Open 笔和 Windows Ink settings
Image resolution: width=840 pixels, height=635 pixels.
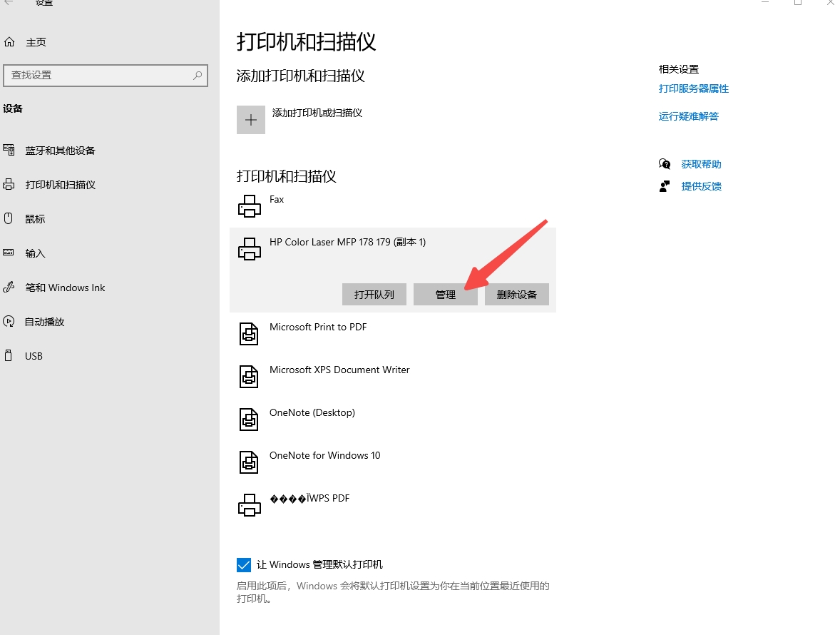point(65,288)
